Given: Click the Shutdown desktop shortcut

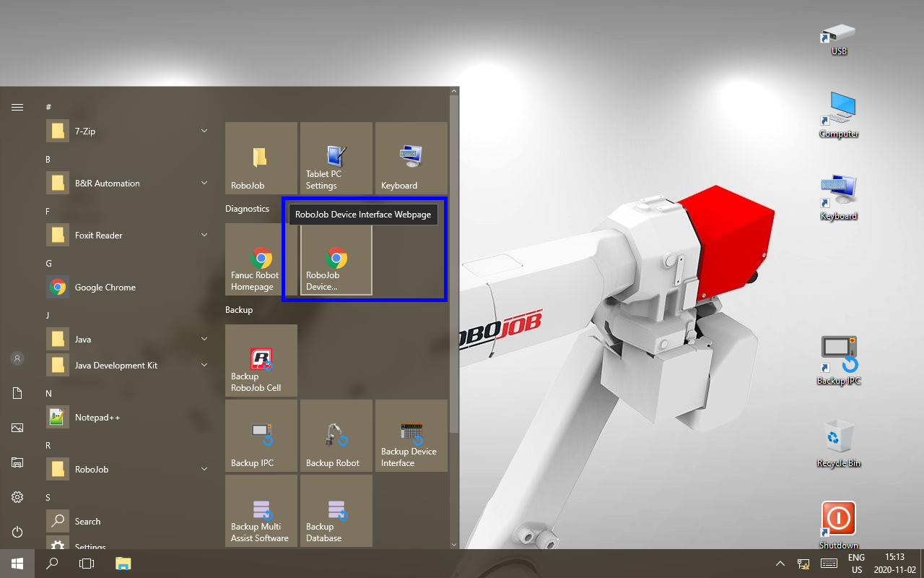Looking at the screenshot, I should (838, 525).
